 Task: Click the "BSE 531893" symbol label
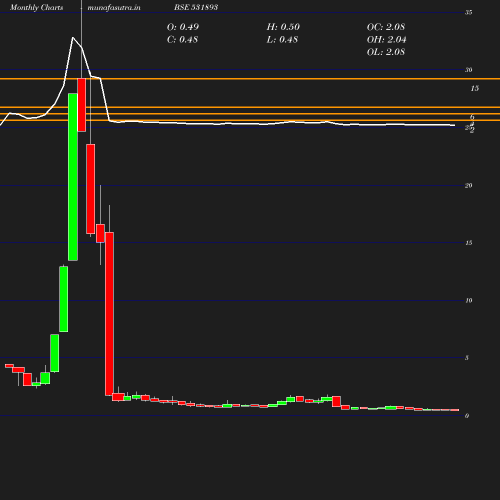coord(196,7)
